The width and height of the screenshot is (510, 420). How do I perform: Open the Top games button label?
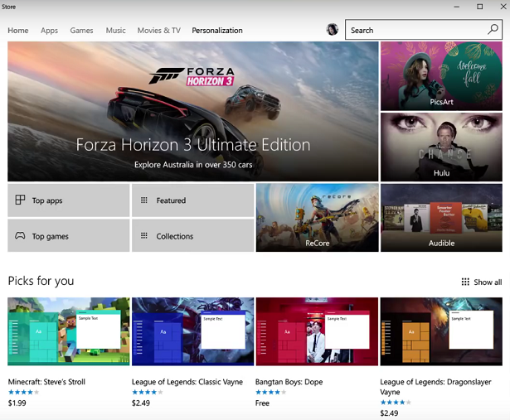point(51,236)
